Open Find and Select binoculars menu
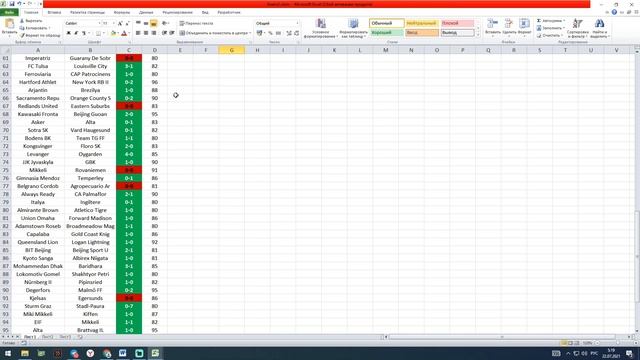640x360 pixels. pos(599,28)
